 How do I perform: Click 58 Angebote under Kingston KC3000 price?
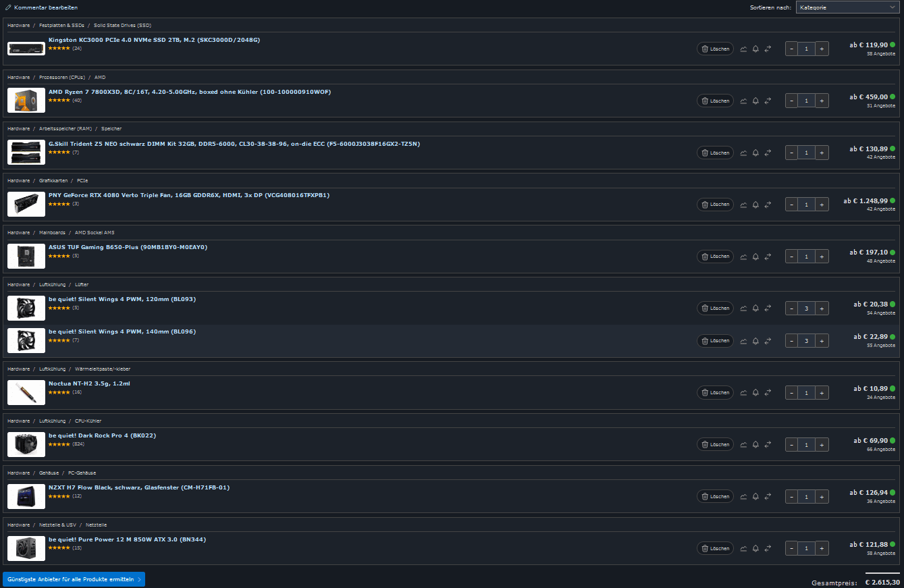(x=881, y=53)
